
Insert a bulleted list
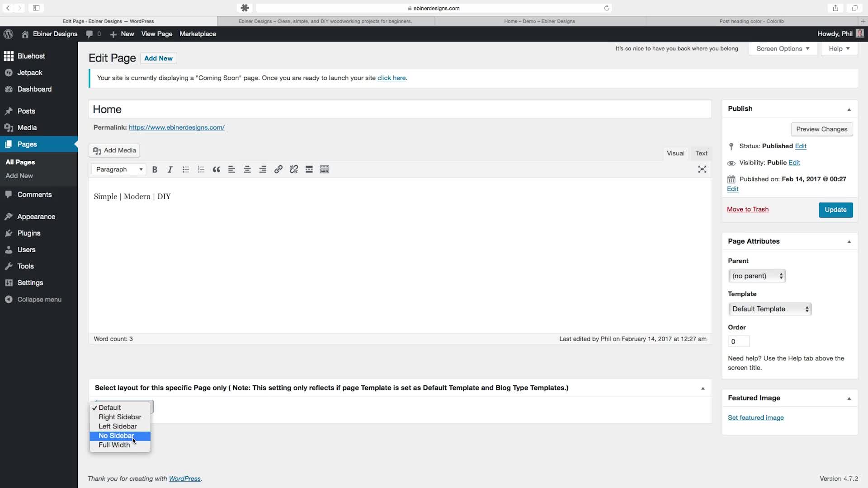(185, 169)
